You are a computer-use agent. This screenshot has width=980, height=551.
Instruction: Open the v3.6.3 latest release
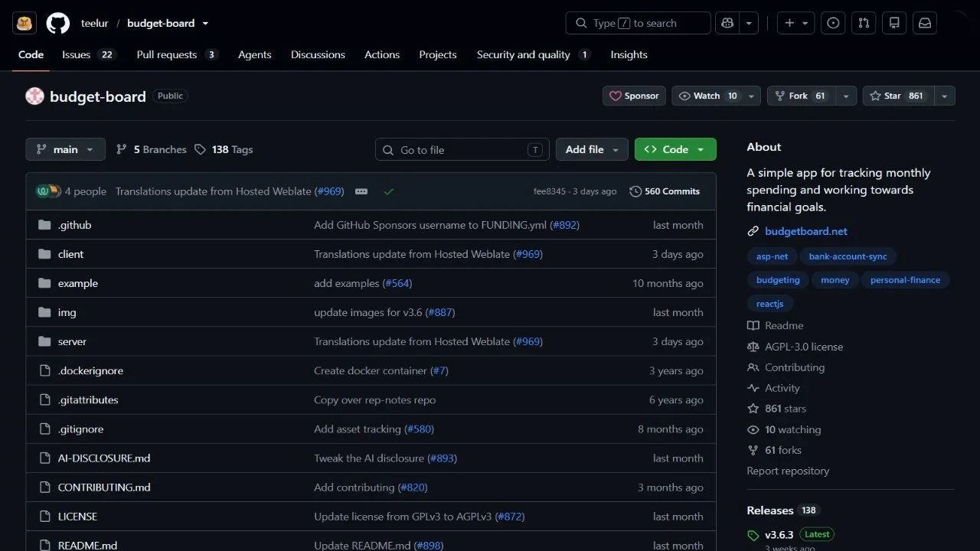click(x=779, y=535)
